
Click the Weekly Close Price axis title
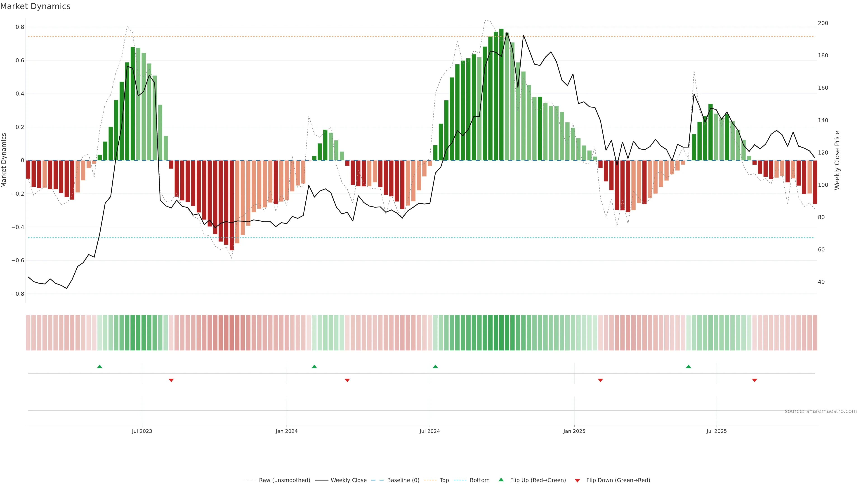837,160
